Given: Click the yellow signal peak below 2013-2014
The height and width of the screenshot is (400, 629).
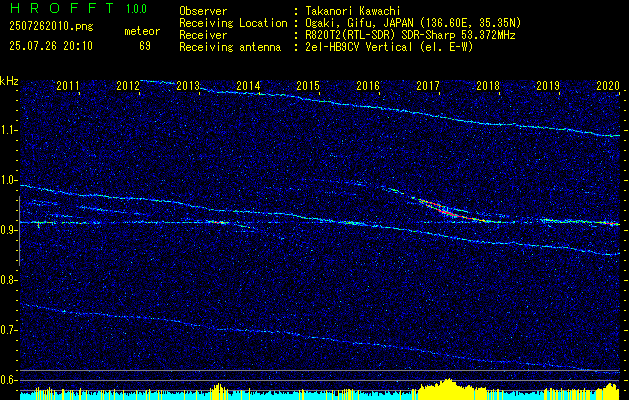Looking at the screenshot, I should click(219, 392).
